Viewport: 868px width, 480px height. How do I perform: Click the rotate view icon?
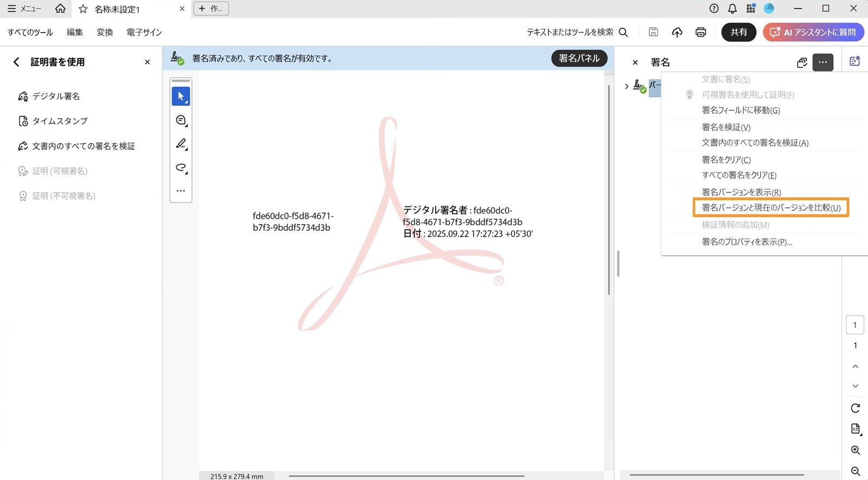point(855,408)
